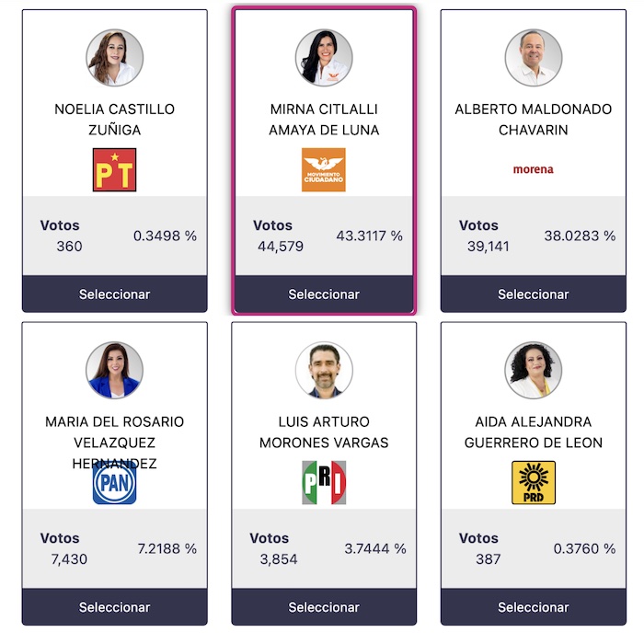This screenshot has height=644, width=644.
Task: Click the PRI party logo
Action: (x=324, y=483)
